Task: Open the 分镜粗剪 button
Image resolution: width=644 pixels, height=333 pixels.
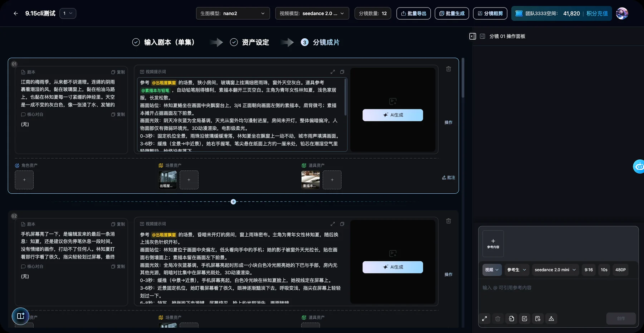Action: point(490,13)
